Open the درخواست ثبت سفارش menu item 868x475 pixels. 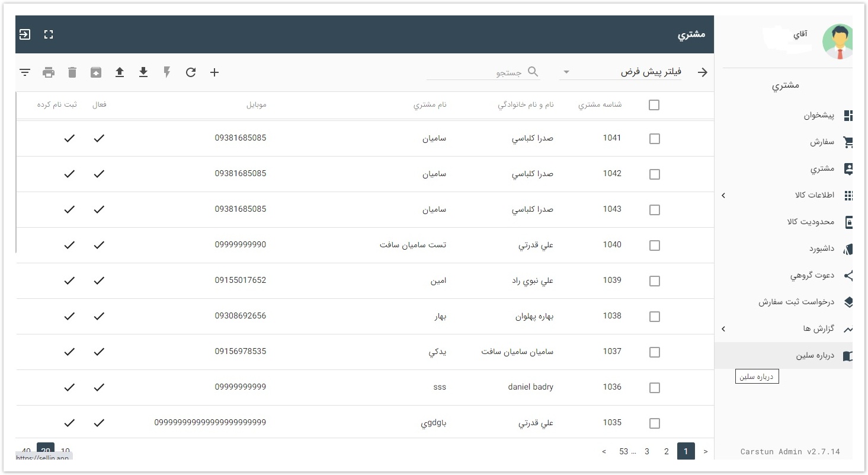coord(783,302)
